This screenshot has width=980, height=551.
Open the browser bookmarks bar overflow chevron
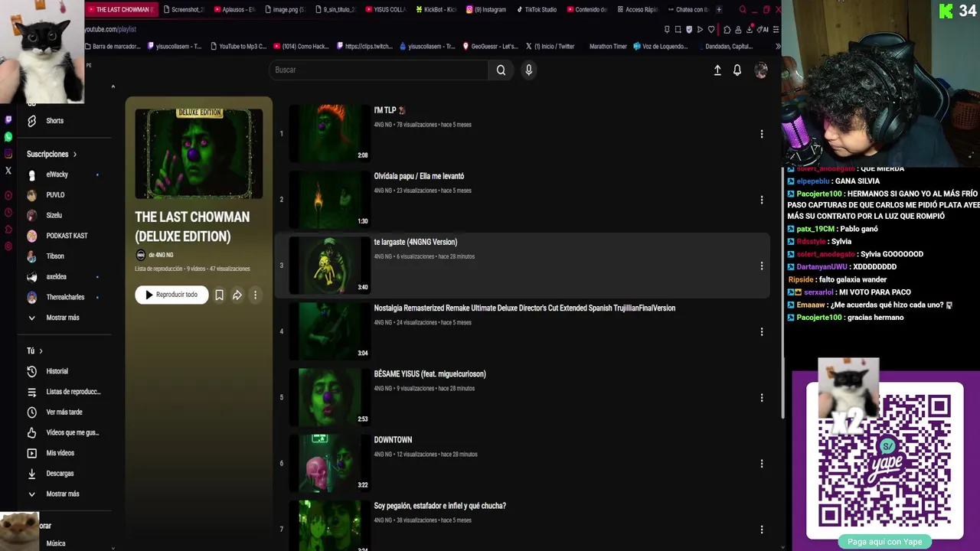tap(778, 46)
